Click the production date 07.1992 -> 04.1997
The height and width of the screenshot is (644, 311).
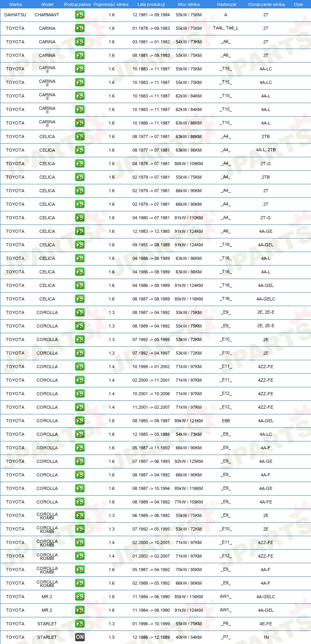pos(151,353)
